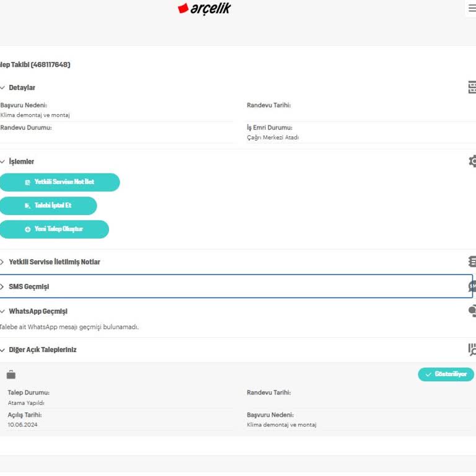The width and height of the screenshot is (476, 476).
Task: Click the briefcase icon in request card
Action: coord(11,374)
